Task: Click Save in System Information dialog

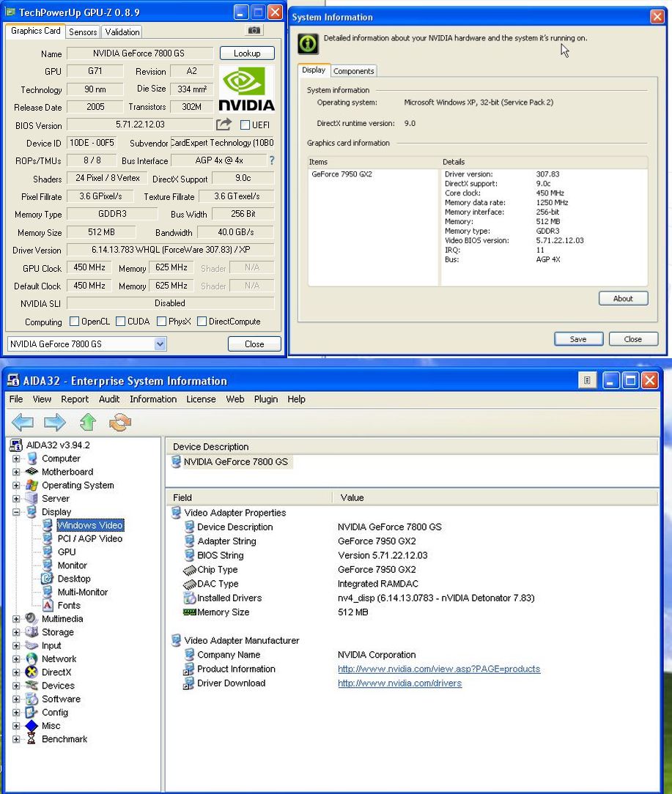Action: click(x=578, y=339)
